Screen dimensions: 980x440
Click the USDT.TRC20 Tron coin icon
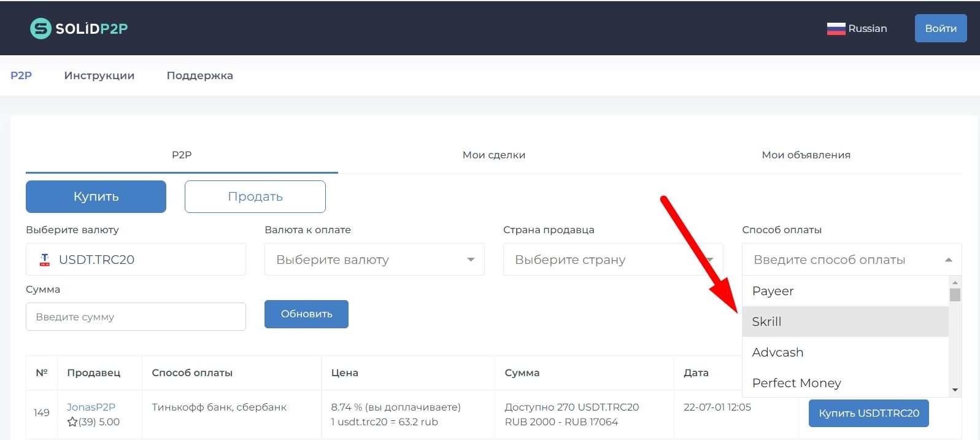coord(45,260)
